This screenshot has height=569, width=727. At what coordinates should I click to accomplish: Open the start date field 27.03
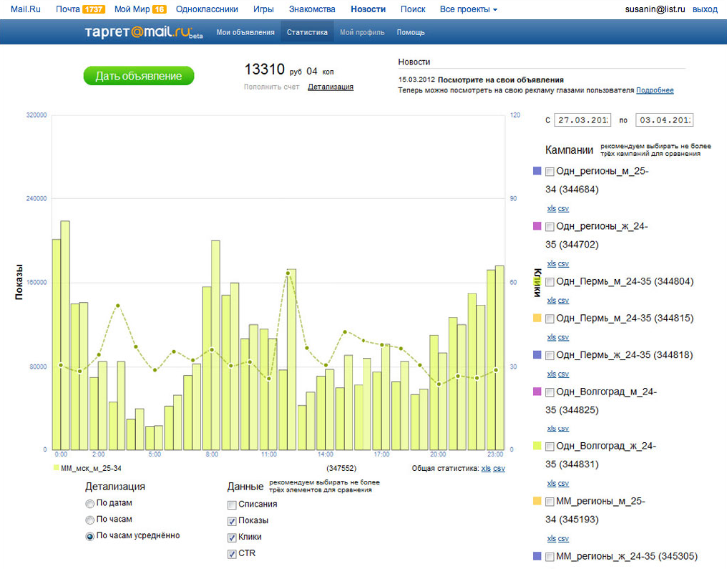pos(582,120)
